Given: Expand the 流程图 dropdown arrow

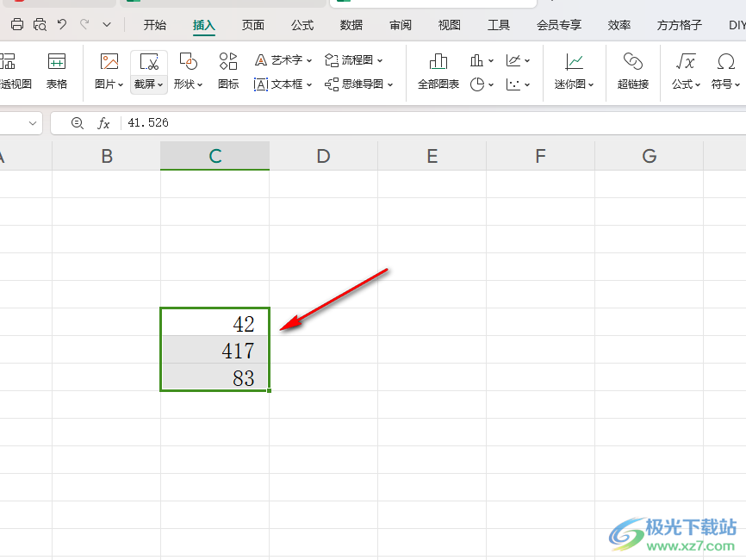Looking at the screenshot, I should point(380,60).
